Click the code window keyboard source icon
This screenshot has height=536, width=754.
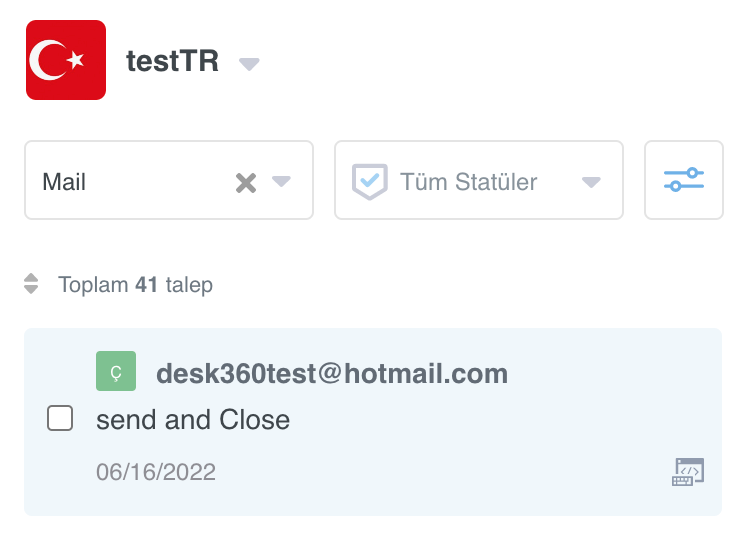(x=688, y=472)
